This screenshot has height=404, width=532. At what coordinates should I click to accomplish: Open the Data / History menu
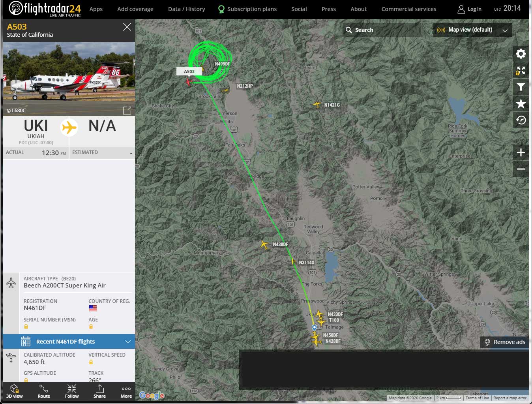(186, 9)
